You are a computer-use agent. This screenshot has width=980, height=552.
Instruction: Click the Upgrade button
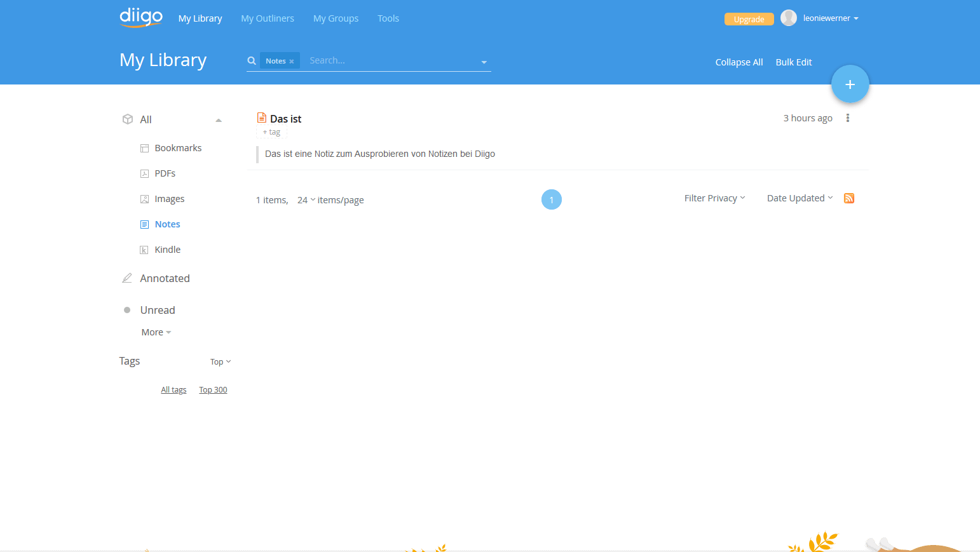tap(749, 19)
